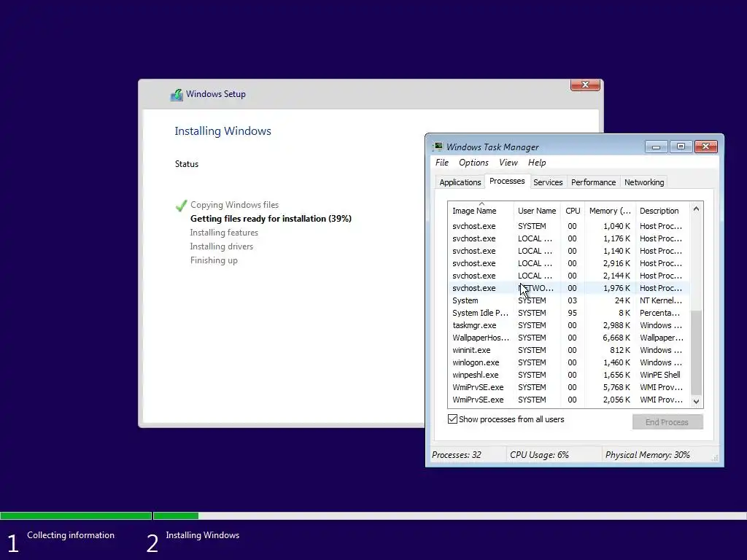Click the WinPE Shell description cell
Screen dimensions: 747x560
659,375
